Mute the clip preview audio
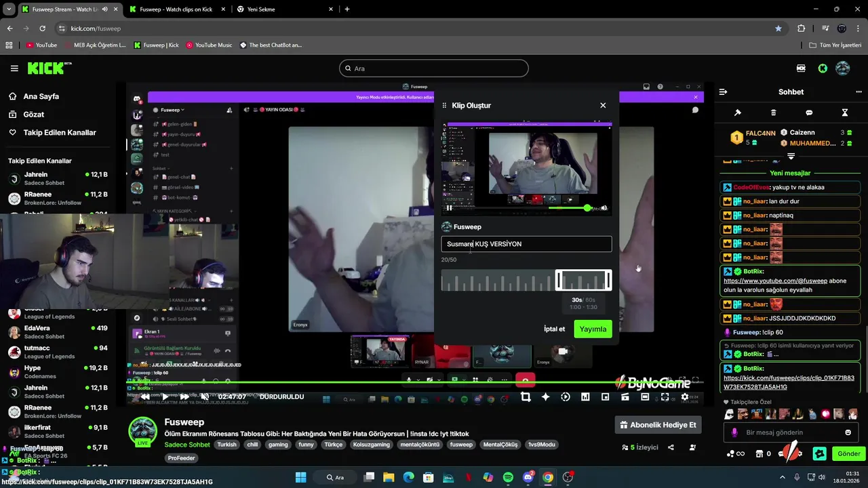This screenshot has height=488, width=868. [604, 208]
